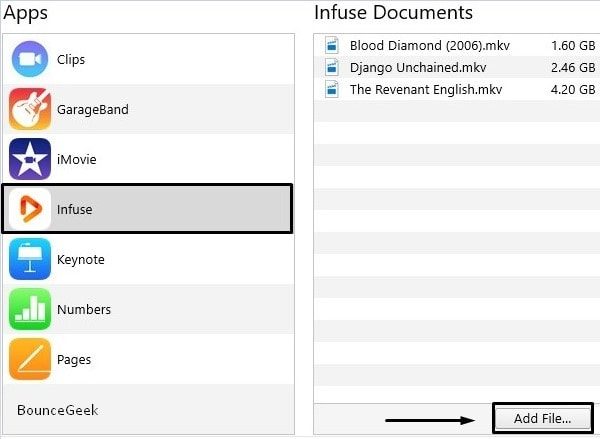Screen dimensions: 600x439
Task: Select The Revenant English.mkv file name
Action: click(x=426, y=90)
